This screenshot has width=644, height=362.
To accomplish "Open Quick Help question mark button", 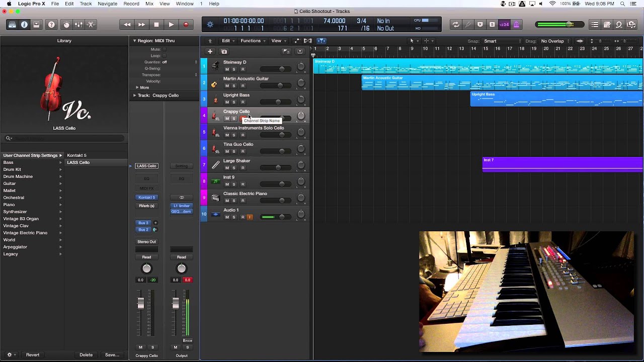I will pyautogui.click(x=51, y=25).
